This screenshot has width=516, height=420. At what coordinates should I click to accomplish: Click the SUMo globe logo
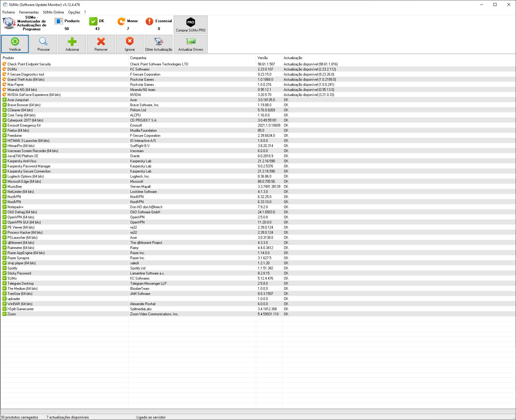(9, 23)
